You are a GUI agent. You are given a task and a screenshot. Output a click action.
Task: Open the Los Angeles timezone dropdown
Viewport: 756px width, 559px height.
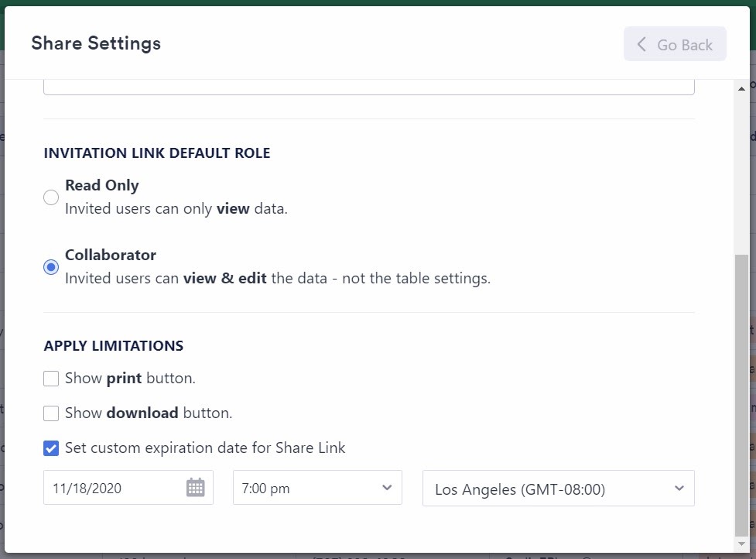click(558, 489)
